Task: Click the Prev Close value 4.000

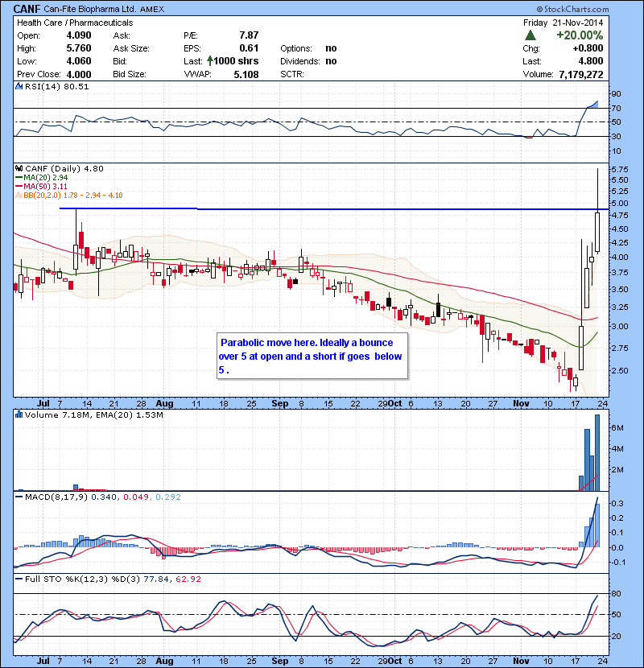Action: point(79,75)
